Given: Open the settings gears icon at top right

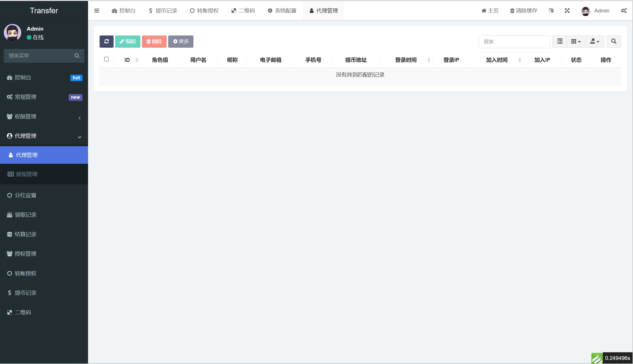Looking at the screenshot, I should (624, 10).
